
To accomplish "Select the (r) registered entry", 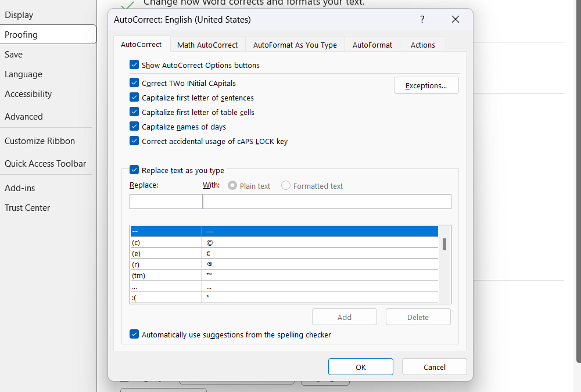I will [x=284, y=265].
